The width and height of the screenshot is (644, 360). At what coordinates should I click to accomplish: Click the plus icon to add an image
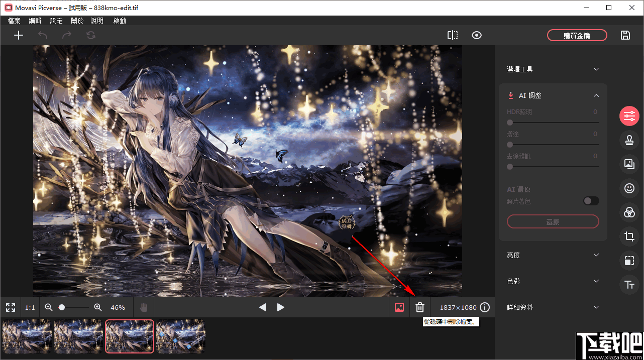19,35
